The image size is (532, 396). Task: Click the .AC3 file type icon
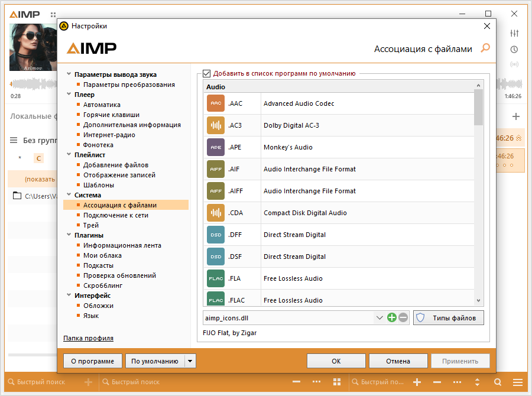coord(215,125)
